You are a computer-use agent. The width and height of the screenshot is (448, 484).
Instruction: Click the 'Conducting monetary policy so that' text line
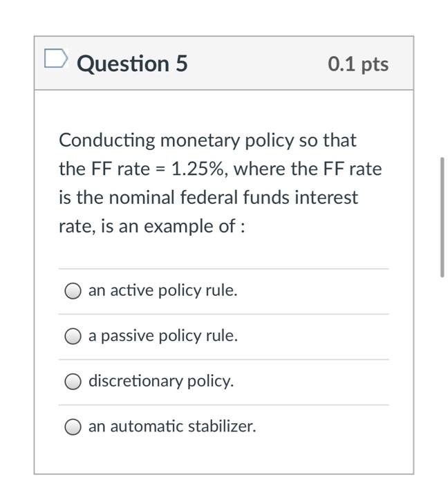pyautogui.click(x=207, y=140)
